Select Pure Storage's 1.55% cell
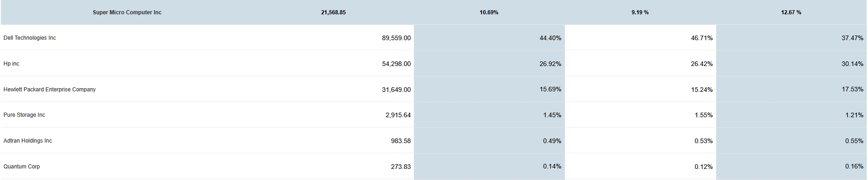868x180 pixels. coord(704,115)
